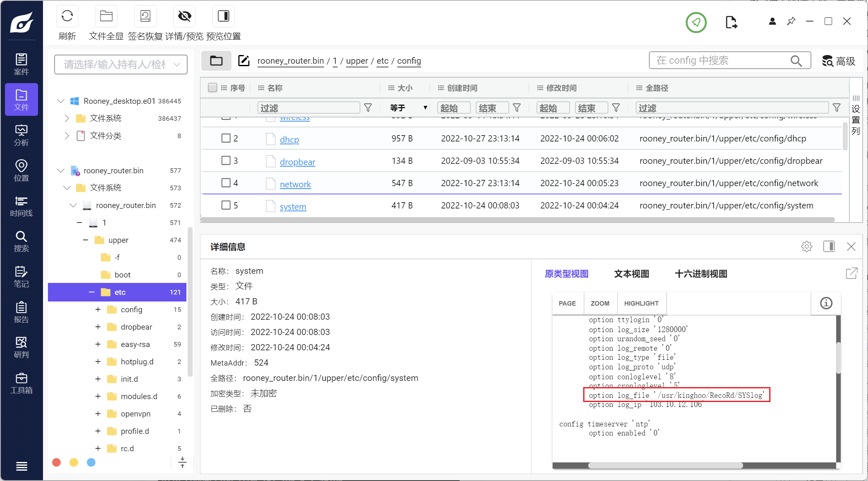
Task: Collapse the Rooney_desktop.e01 tree node
Action: coord(61,101)
